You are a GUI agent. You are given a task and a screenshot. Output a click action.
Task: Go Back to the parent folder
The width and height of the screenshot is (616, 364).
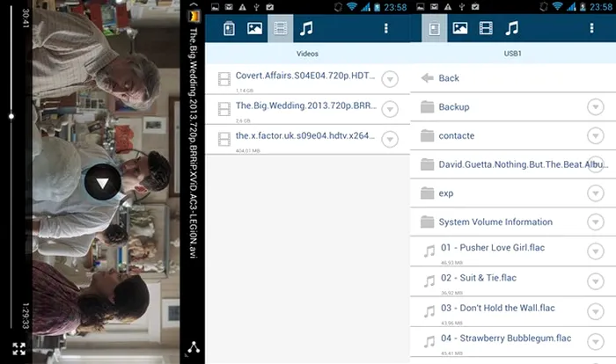point(449,78)
